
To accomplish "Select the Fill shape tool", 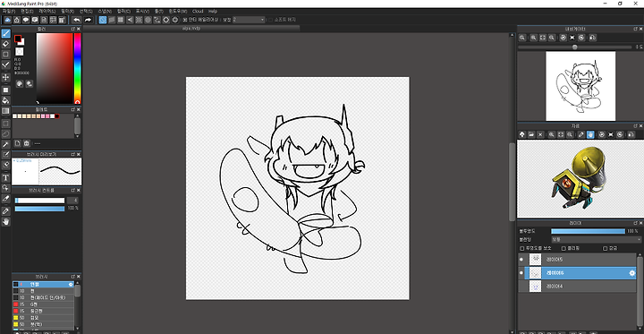I will click(5, 90).
